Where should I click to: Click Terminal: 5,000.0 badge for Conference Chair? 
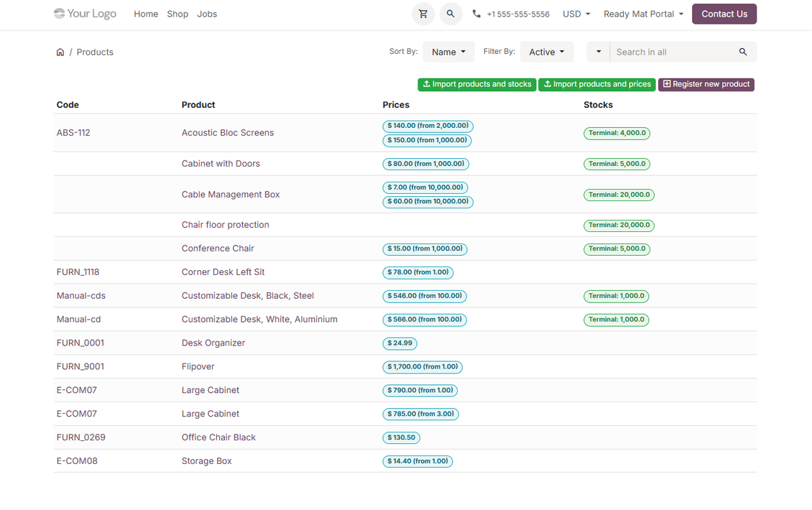pyautogui.click(x=617, y=249)
